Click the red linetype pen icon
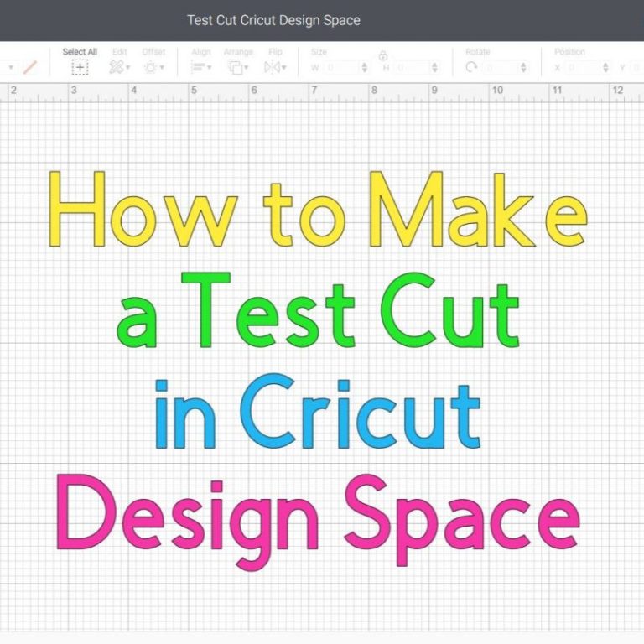Image resolution: width=644 pixels, height=644 pixels. (30, 67)
